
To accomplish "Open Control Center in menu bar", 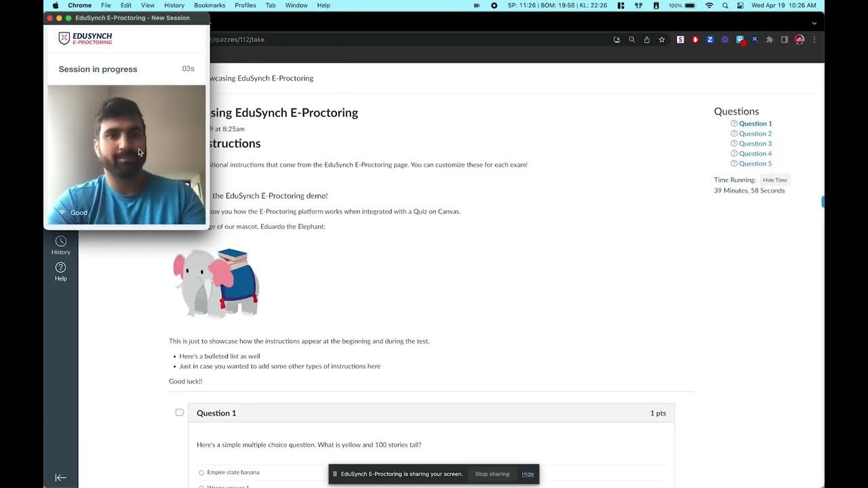I will click(x=741, y=5).
